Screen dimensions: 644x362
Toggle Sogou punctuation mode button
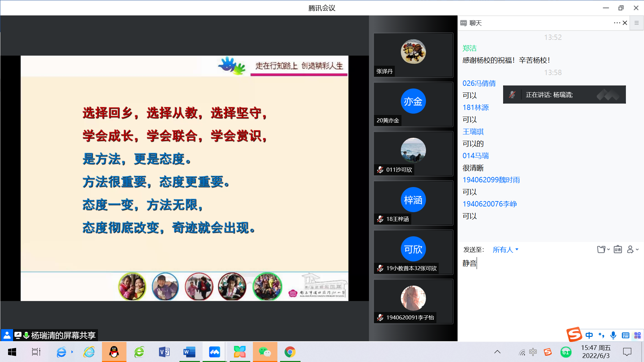click(601, 335)
